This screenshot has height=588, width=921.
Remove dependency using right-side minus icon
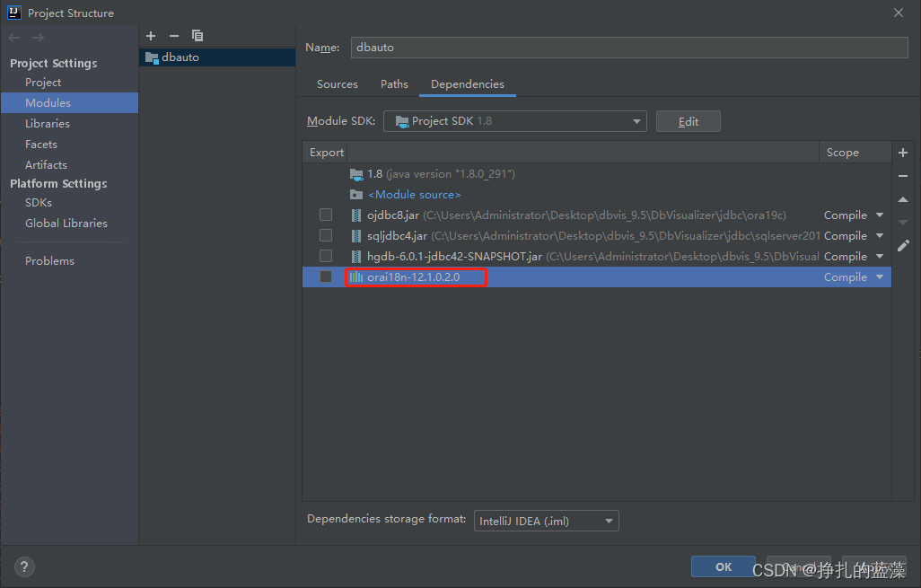[x=903, y=176]
